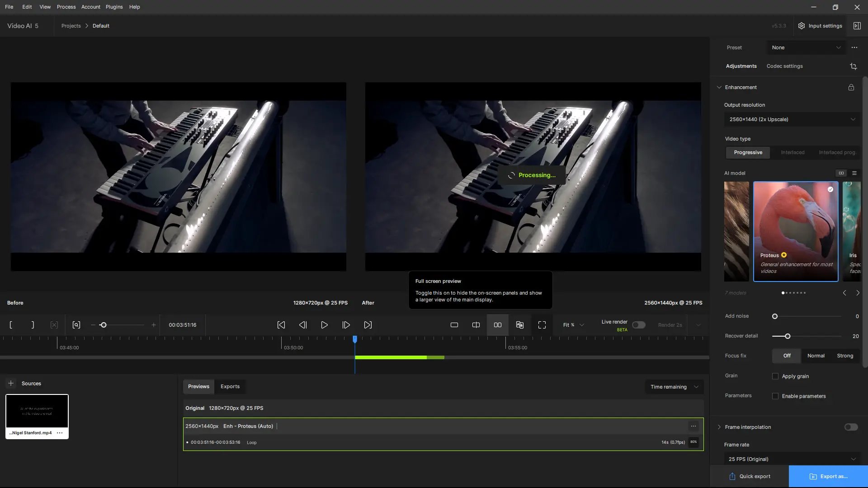
Task: Toggle Live render switch
Action: point(638,325)
